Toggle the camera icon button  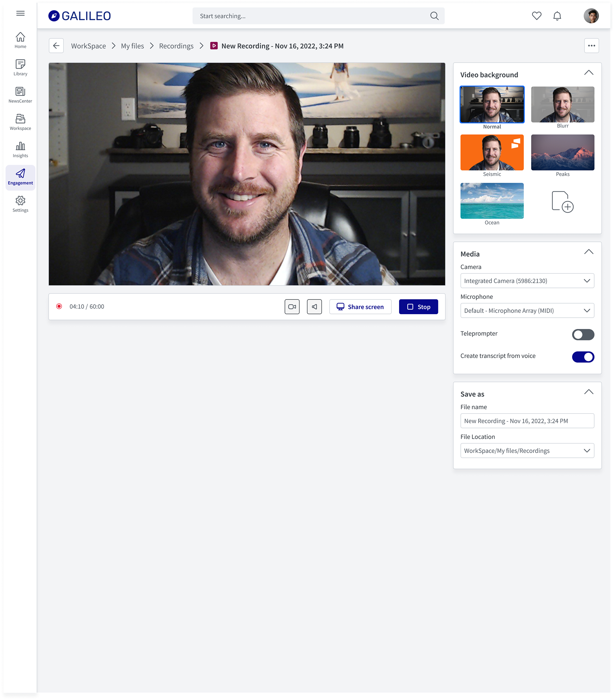pos(292,306)
